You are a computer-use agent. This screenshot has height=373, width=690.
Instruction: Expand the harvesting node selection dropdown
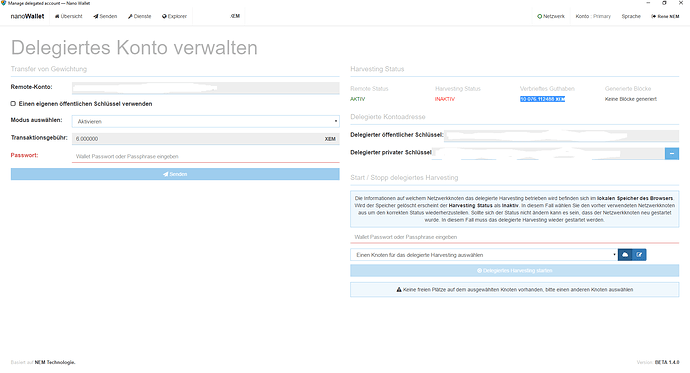coord(484,255)
